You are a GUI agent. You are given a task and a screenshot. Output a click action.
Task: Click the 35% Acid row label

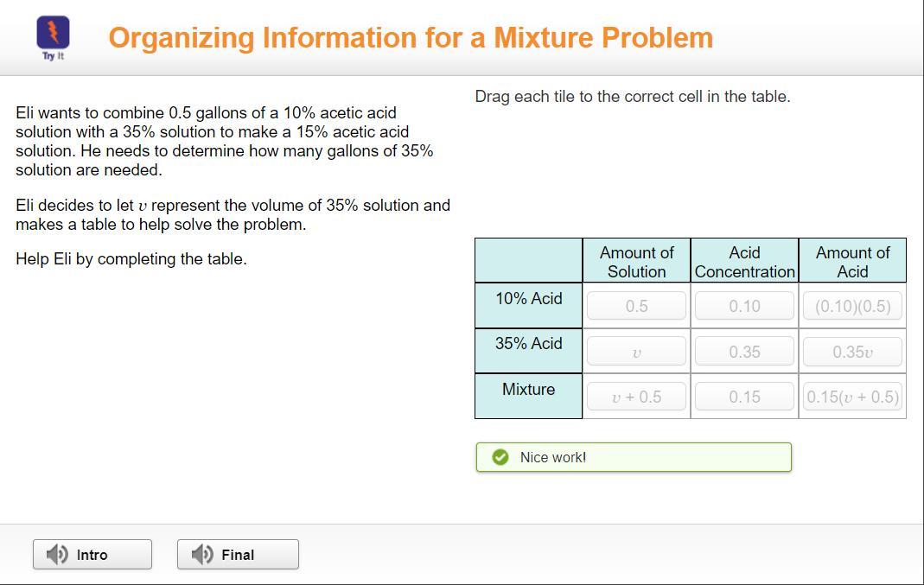[528, 344]
